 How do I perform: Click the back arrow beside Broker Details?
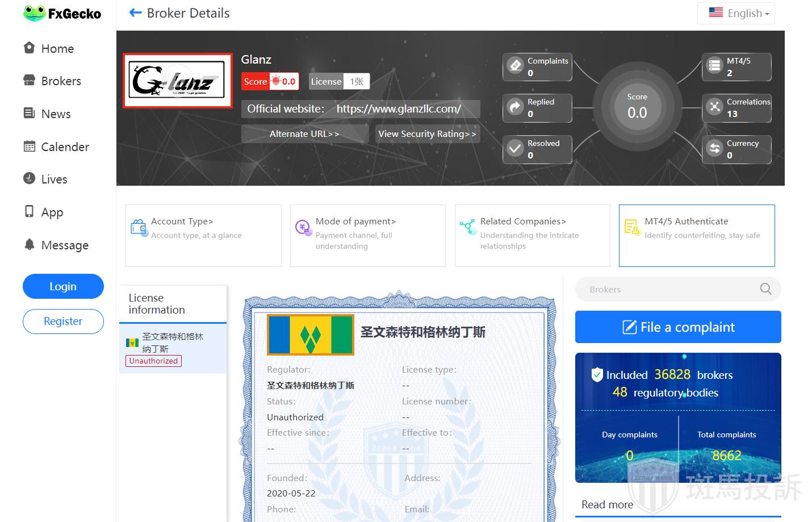coord(135,12)
